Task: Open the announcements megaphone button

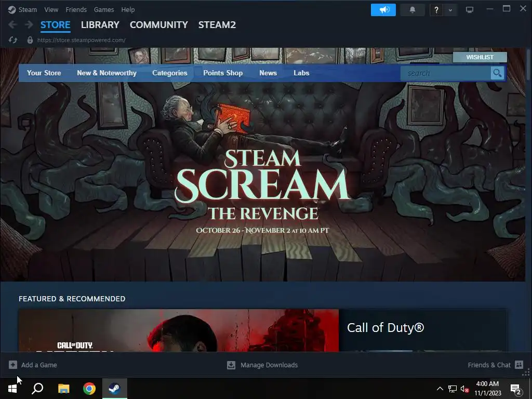Action: tap(383, 10)
